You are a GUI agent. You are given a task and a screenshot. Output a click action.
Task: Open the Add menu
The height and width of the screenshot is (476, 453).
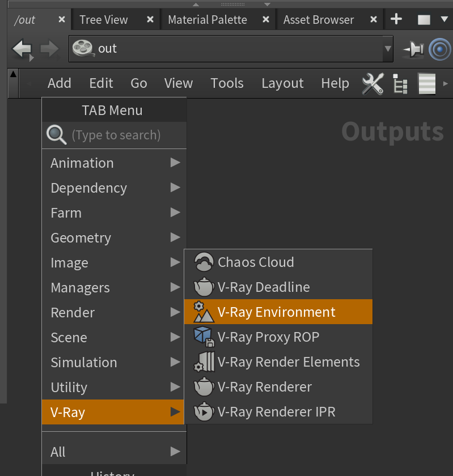point(59,83)
